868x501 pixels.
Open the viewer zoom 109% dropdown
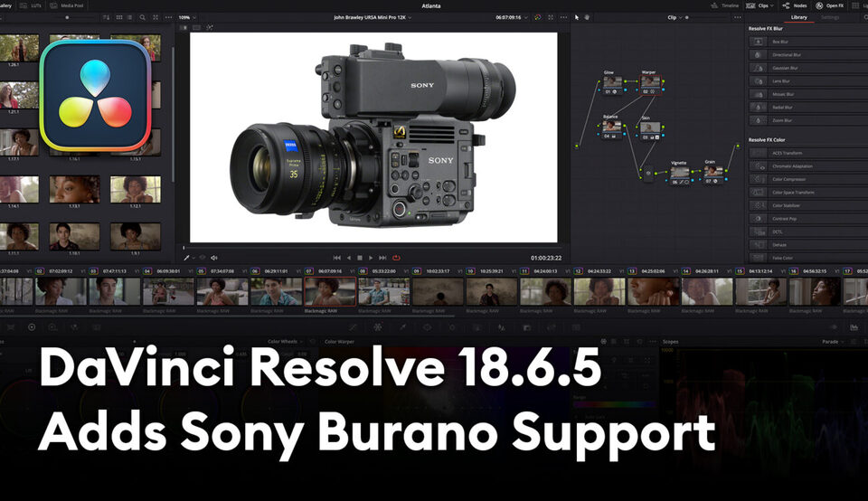pos(188,17)
